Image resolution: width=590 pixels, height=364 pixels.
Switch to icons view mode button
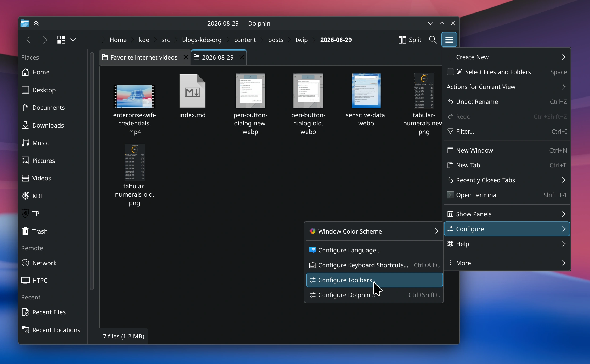pyautogui.click(x=61, y=40)
